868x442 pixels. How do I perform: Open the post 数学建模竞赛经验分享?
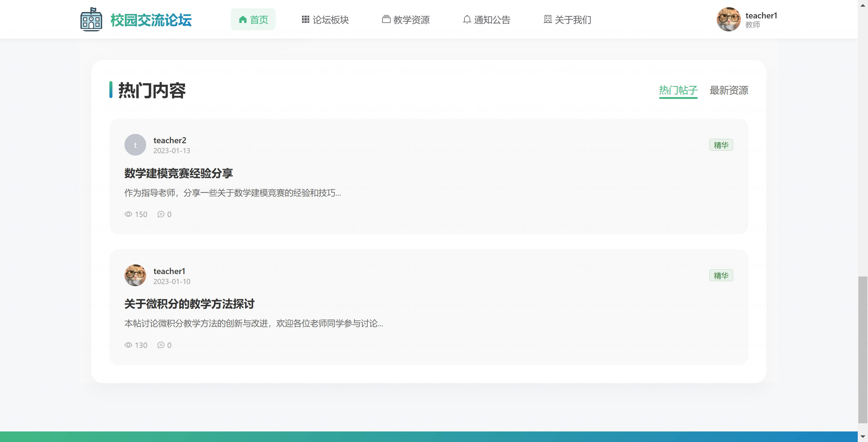[179, 173]
